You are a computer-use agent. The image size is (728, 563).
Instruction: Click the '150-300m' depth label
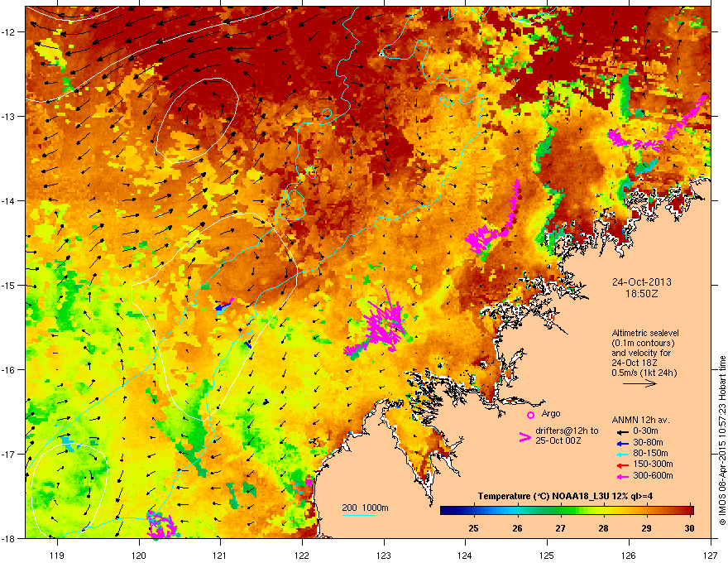click(x=653, y=464)
